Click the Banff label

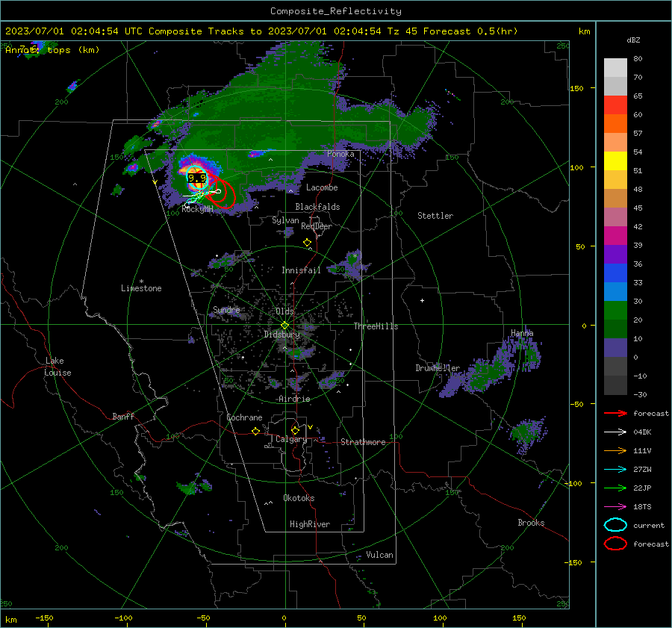coord(123,416)
